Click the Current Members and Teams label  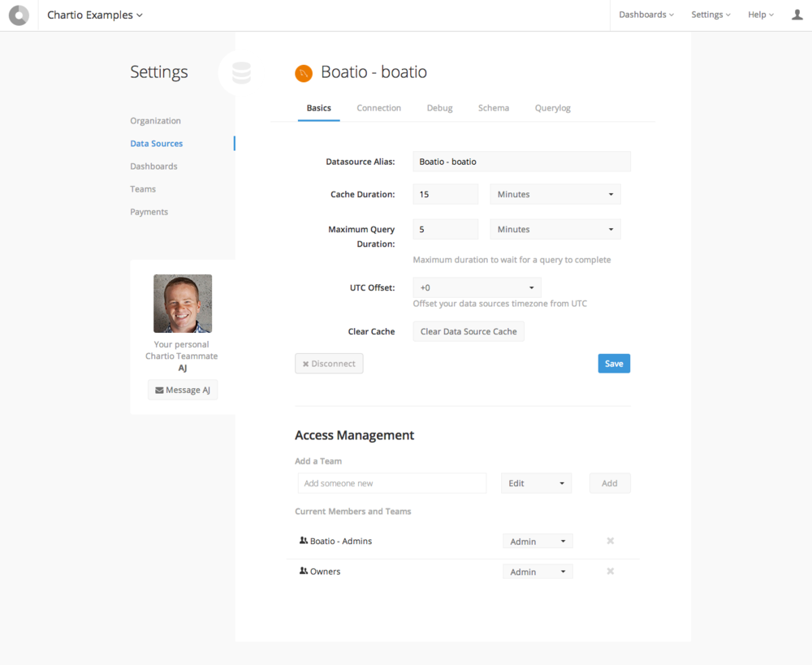click(x=352, y=512)
